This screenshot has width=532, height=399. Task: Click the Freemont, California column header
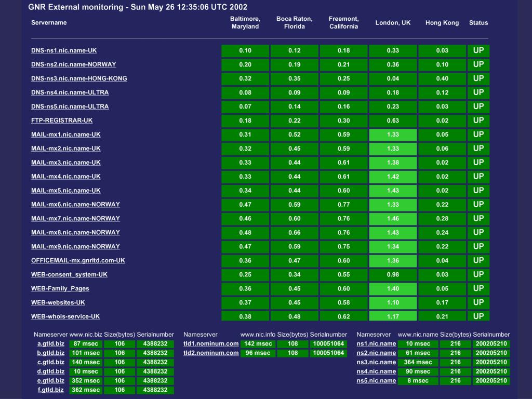(x=344, y=23)
